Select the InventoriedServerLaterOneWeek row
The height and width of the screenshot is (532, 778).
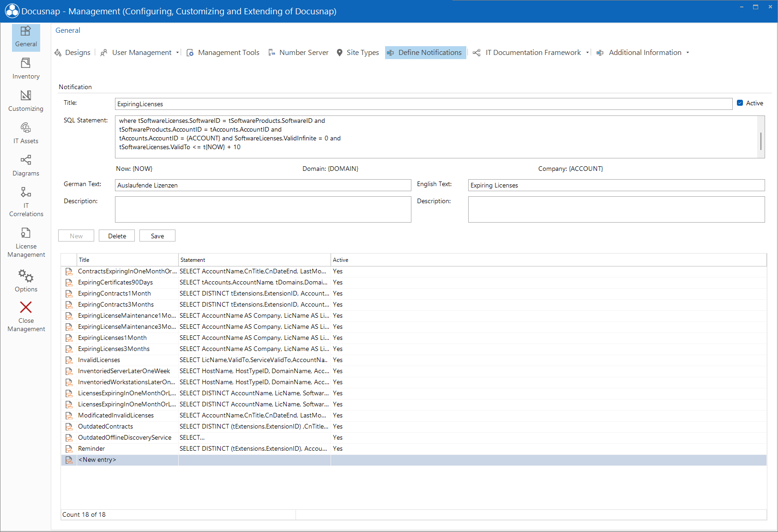pyautogui.click(x=414, y=371)
